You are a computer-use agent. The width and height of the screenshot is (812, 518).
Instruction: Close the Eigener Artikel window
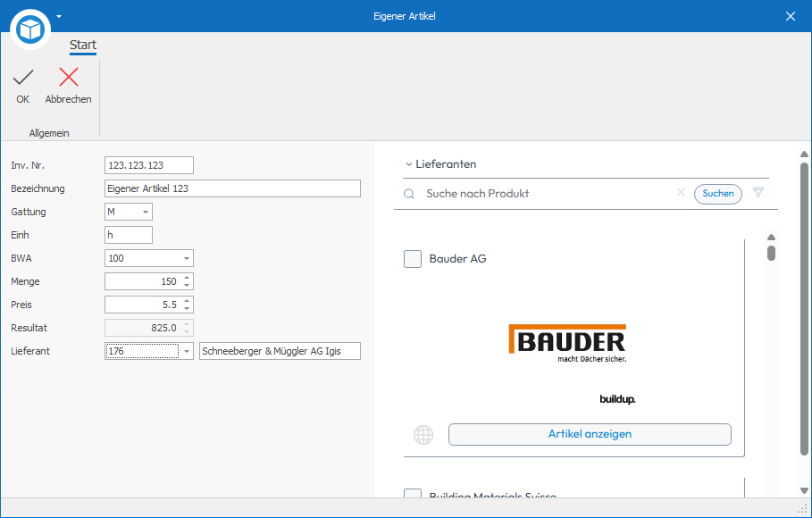point(791,16)
